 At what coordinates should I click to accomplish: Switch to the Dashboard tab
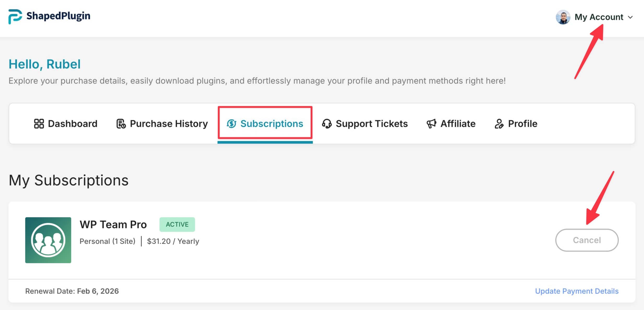(x=72, y=124)
